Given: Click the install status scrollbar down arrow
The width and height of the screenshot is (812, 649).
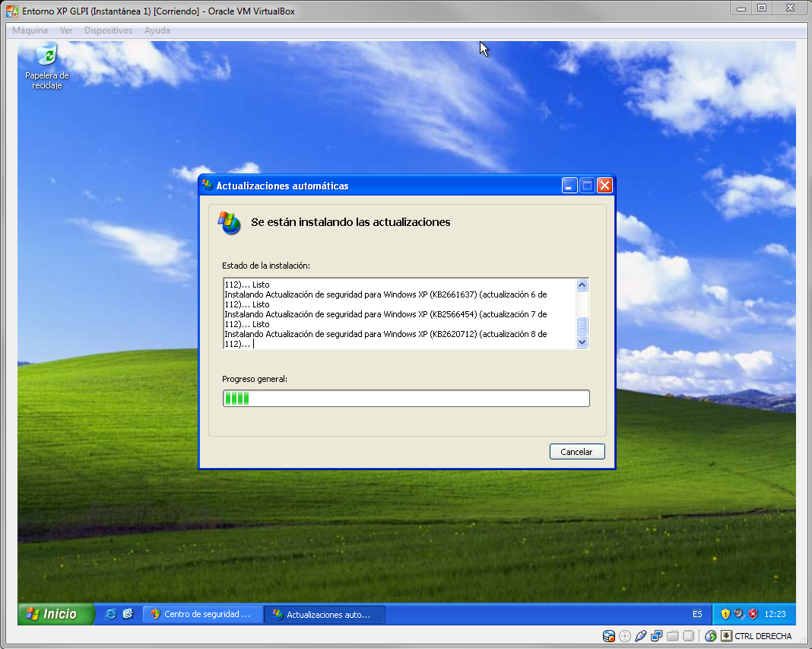Looking at the screenshot, I should tap(582, 342).
